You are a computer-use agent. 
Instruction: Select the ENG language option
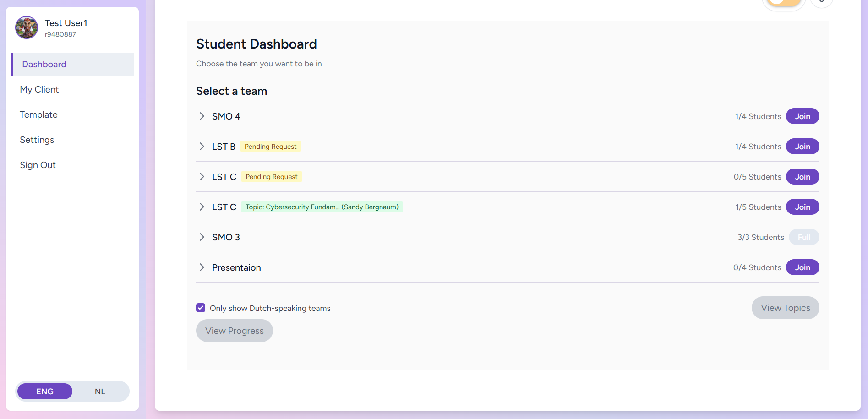tap(45, 392)
